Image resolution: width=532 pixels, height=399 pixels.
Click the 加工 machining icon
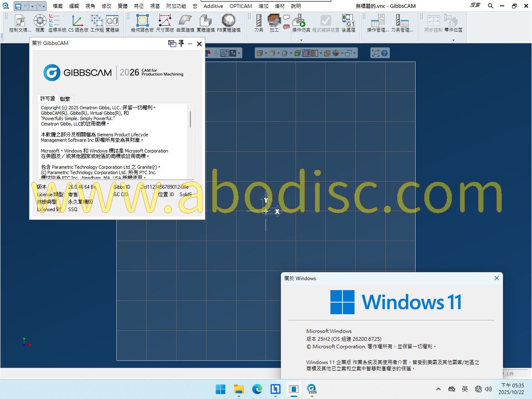coord(274,22)
